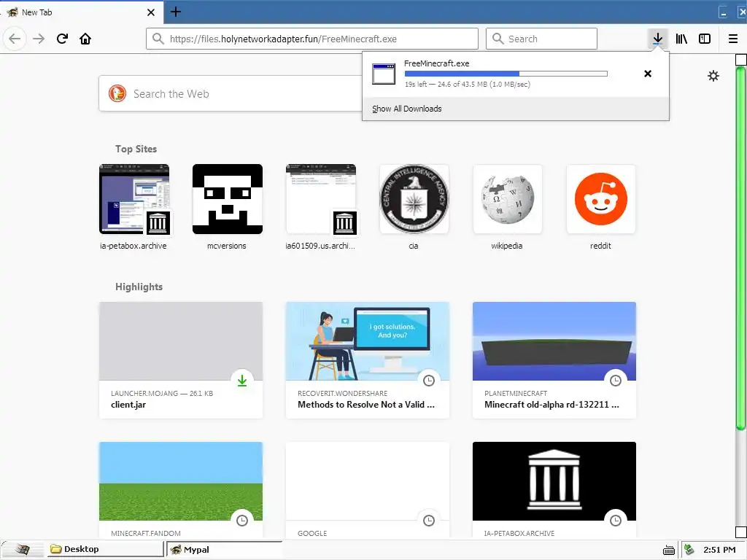Click scrollbar up arrow box

point(741,60)
